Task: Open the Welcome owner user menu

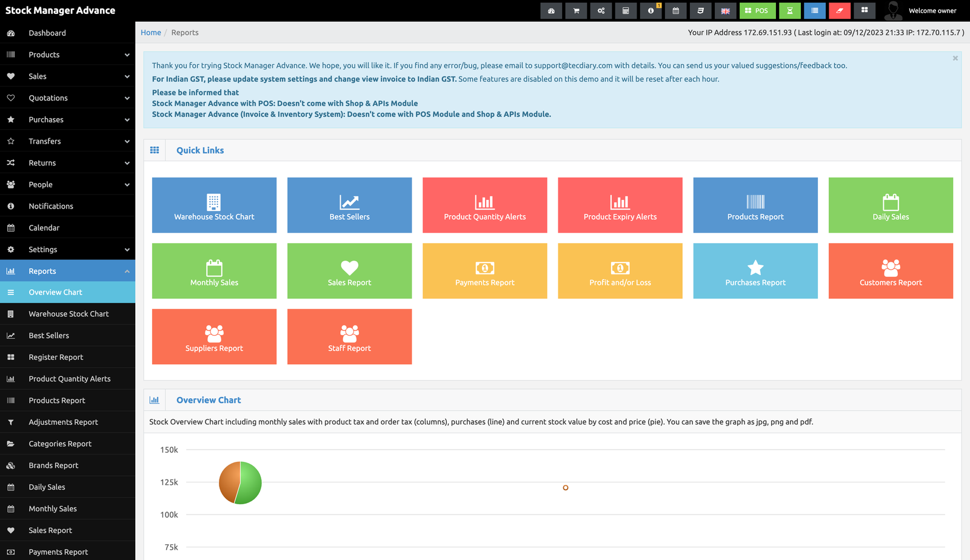Action: point(920,10)
